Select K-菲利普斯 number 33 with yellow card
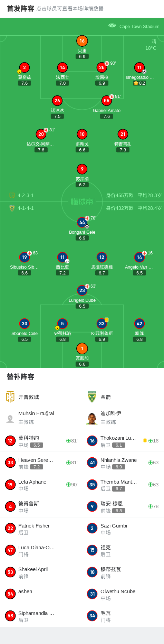164x644 pixels. pyautogui.click(x=102, y=324)
